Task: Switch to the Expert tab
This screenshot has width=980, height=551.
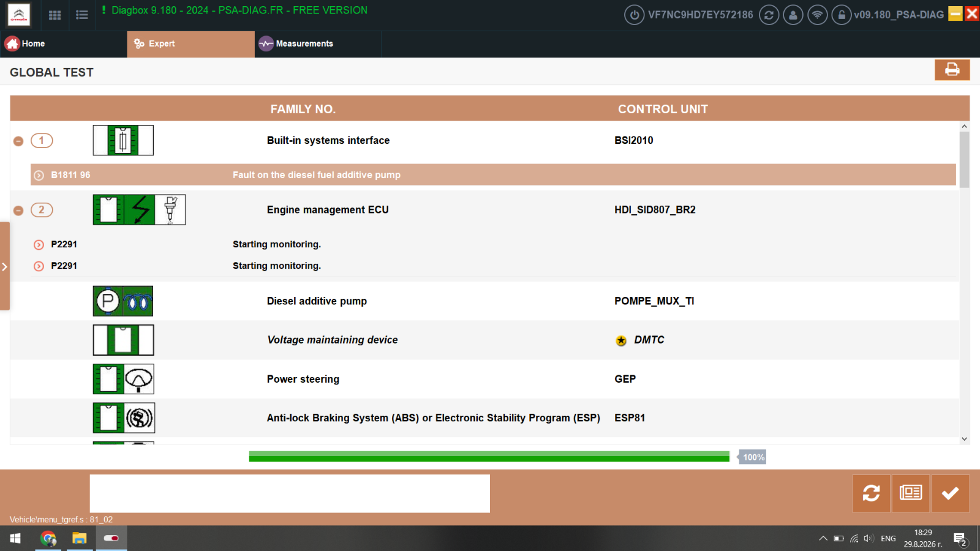Action: [x=190, y=44]
